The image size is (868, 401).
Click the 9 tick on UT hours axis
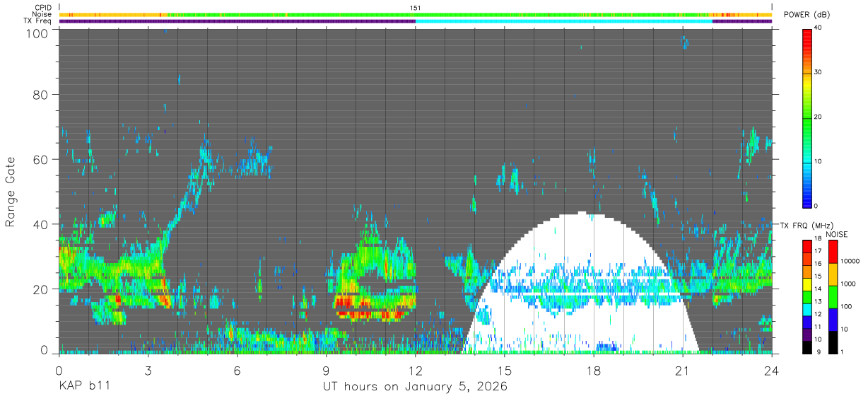(326, 370)
